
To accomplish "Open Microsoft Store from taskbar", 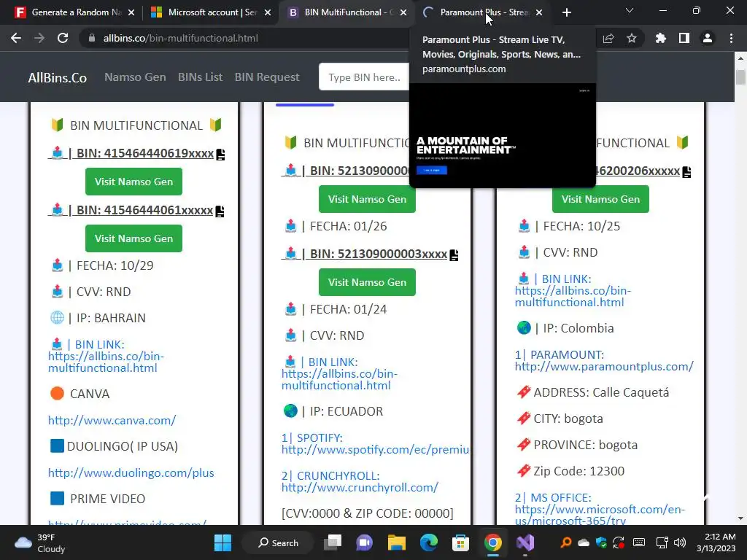I will point(461,542).
